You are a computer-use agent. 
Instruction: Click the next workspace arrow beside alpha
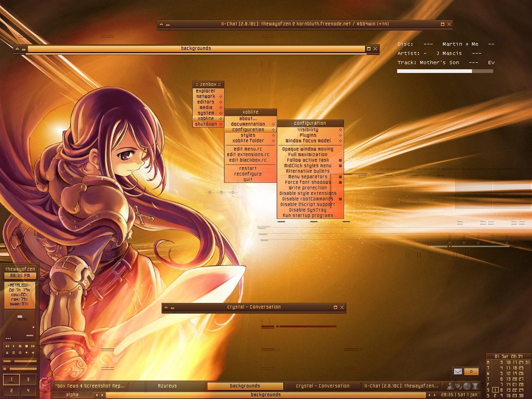tap(103, 395)
